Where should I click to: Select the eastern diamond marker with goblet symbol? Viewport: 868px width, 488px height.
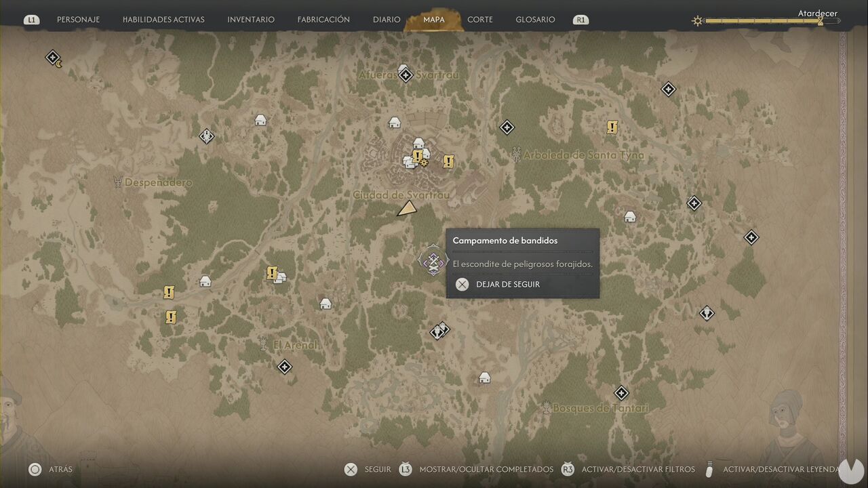click(707, 313)
